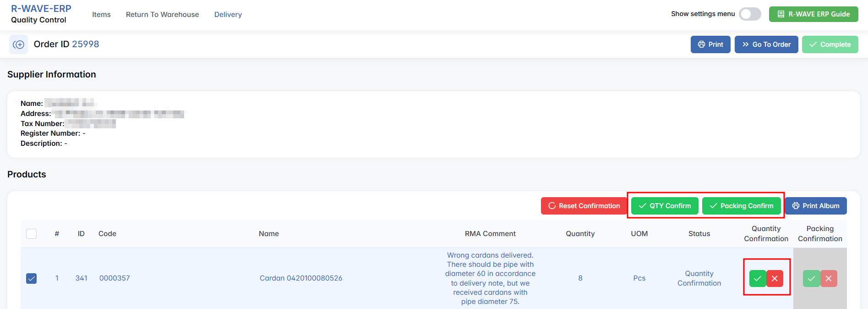The height and width of the screenshot is (309, 868).
Task: Open Print Album
Action: click(816, 206)
